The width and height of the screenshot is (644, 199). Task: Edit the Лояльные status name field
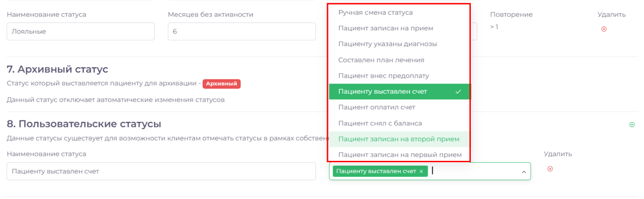[81, 32]
